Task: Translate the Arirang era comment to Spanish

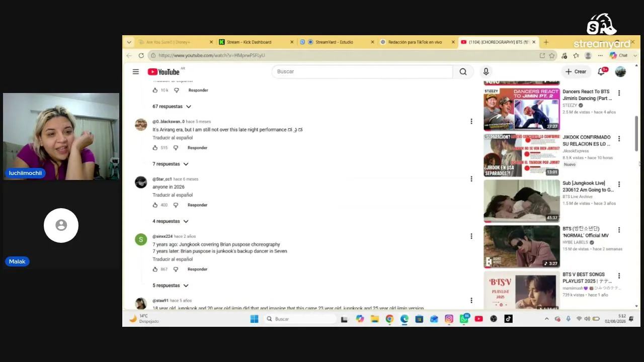Action: click(173, 138)
